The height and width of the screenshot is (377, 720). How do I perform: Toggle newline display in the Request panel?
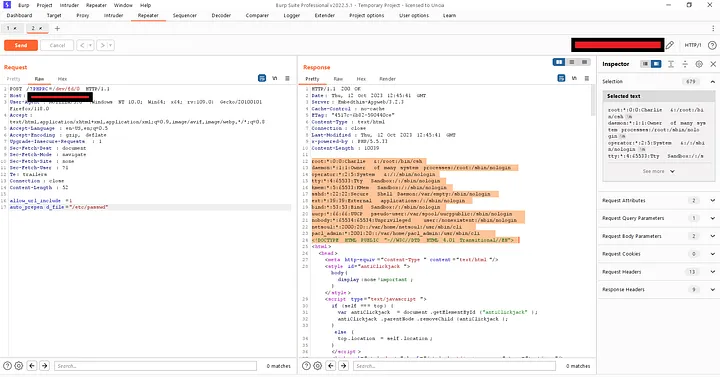pos(275,79)
